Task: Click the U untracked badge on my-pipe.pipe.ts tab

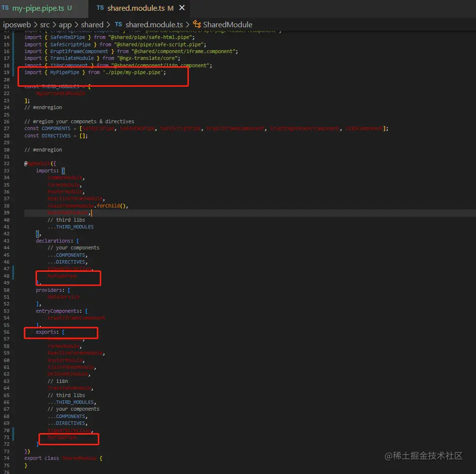Action: (x=70, y=8)
